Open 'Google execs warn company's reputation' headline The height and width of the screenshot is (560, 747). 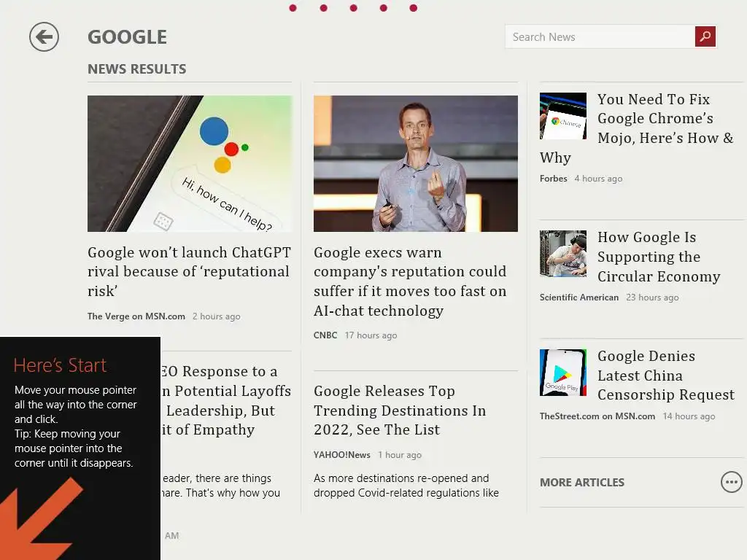(410, 281)
